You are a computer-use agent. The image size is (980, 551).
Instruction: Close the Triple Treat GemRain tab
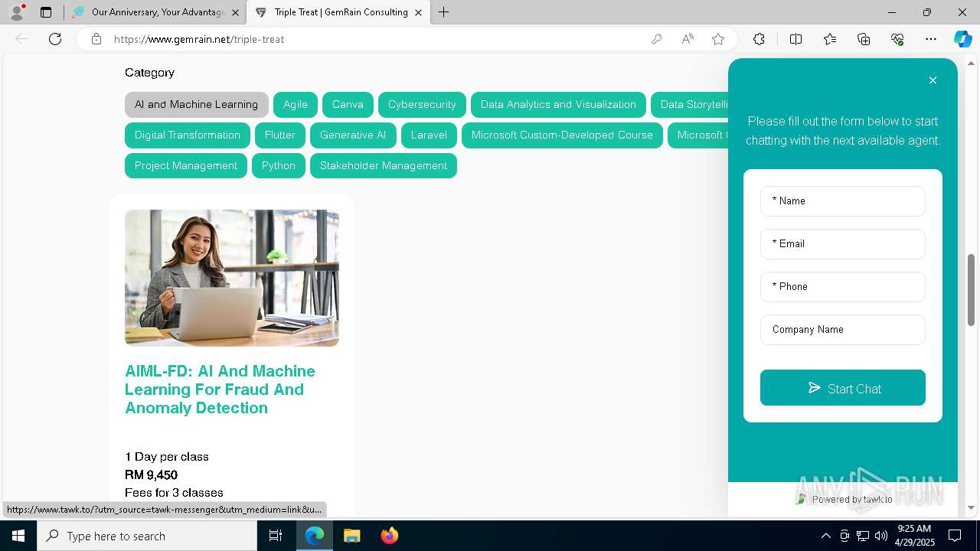click(x=418, y=12)
